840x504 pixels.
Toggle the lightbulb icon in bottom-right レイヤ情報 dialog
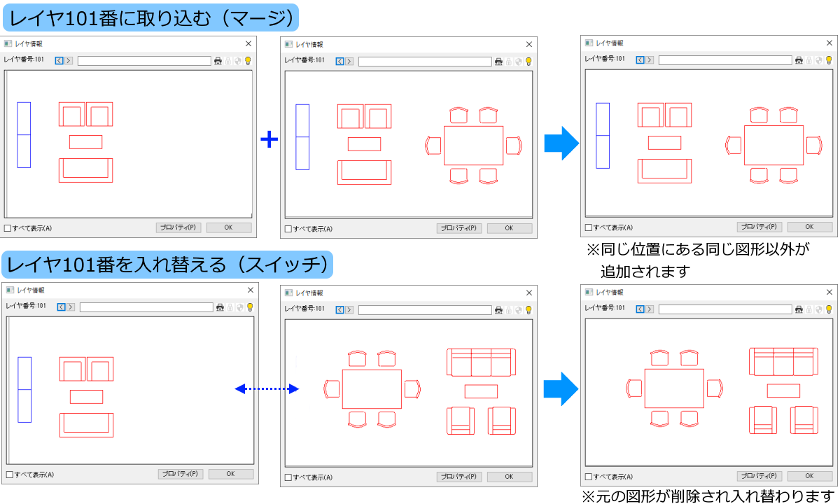[x=829, y=309]
